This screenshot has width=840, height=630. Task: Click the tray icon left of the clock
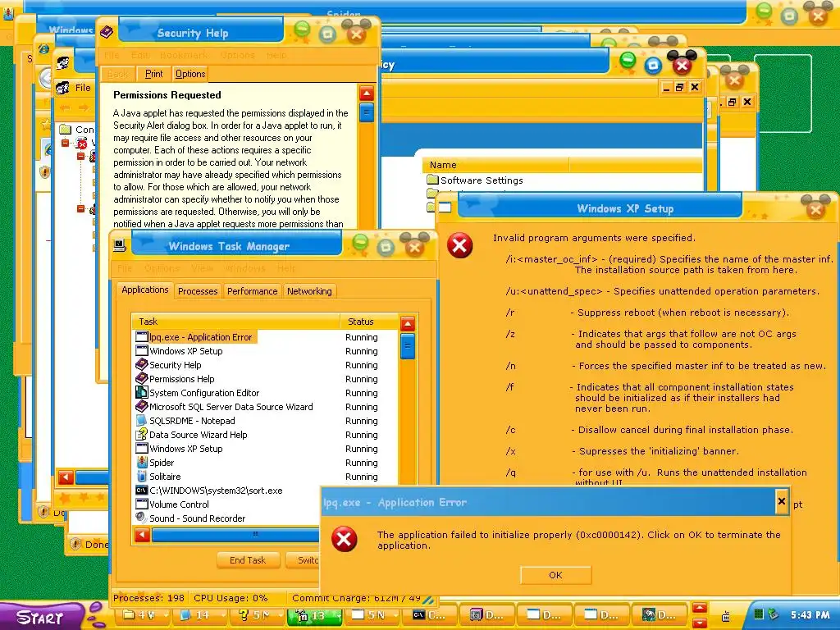click(x=773, y=614)
